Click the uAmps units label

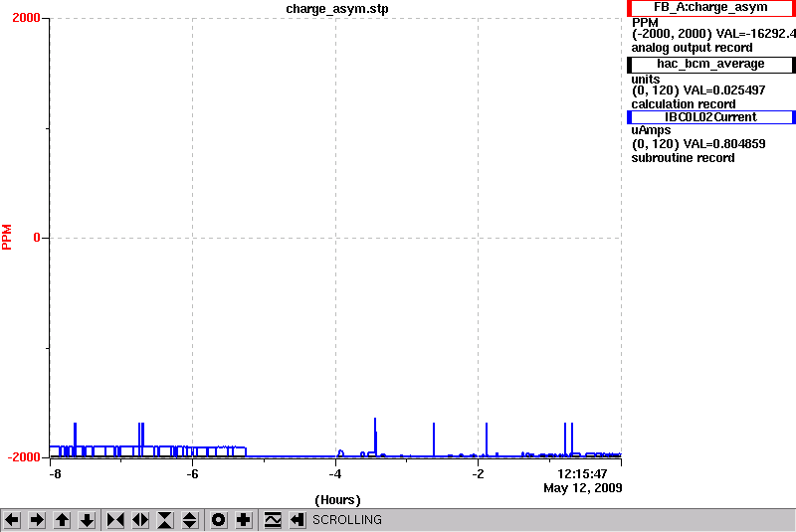tap(651, 131)
